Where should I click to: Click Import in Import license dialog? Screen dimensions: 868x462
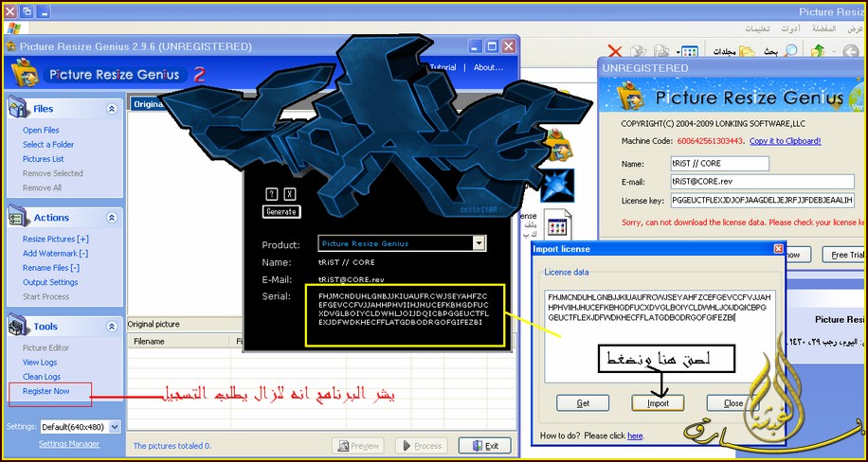pyautogui.click(x=659, y=403)
